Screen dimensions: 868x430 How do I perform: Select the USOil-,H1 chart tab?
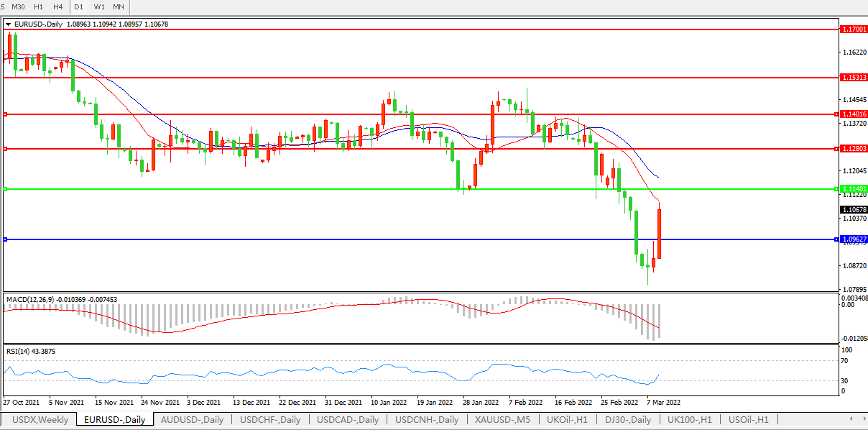point(748,419)
